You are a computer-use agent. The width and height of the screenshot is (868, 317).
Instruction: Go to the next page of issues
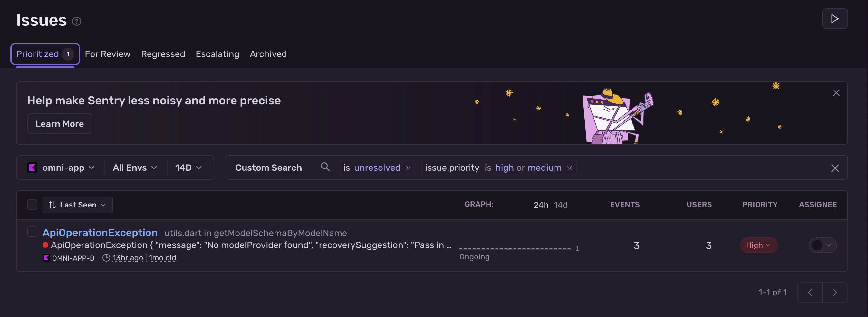[x=834, y=293]
